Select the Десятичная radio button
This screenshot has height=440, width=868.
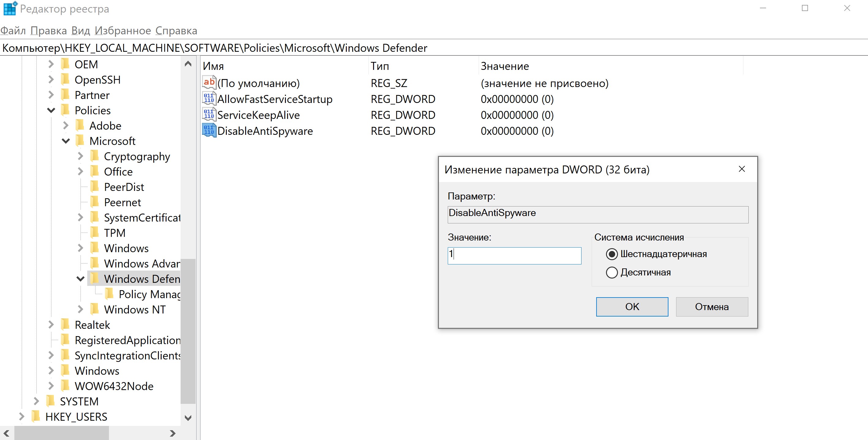click(x=612, y=272)
